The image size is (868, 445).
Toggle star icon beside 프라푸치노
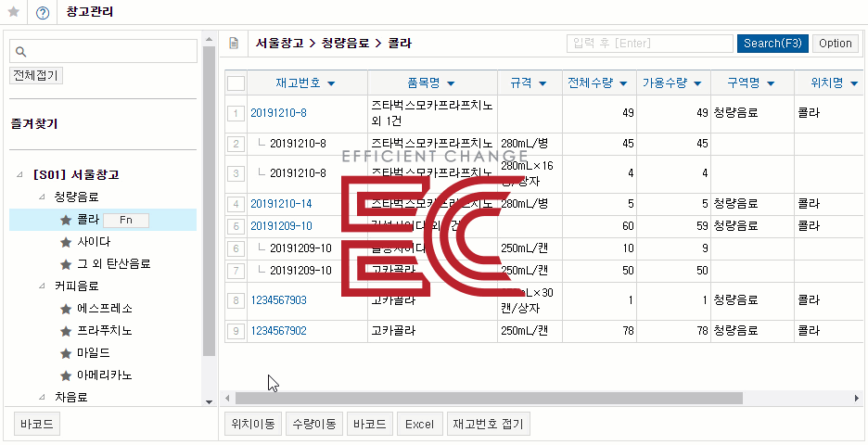[66, 331]
